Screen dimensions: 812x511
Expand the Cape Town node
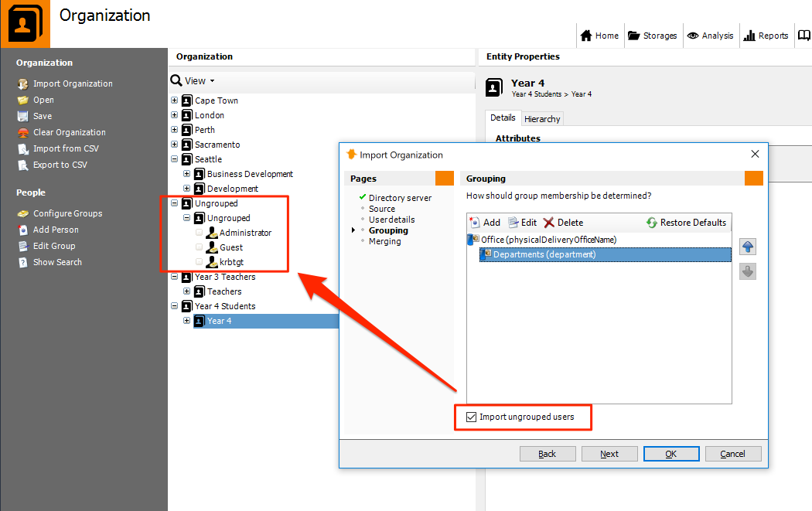[x=175, y=100]
